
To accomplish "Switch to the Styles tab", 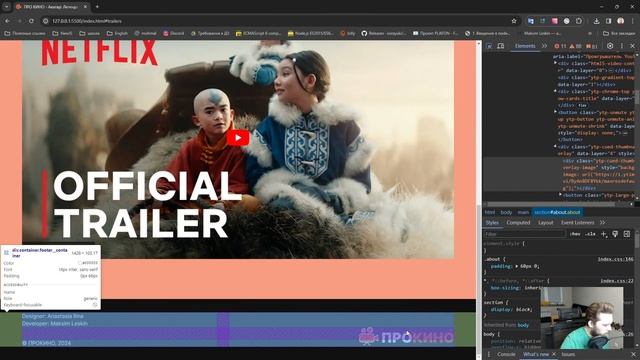I will point(492,222).
